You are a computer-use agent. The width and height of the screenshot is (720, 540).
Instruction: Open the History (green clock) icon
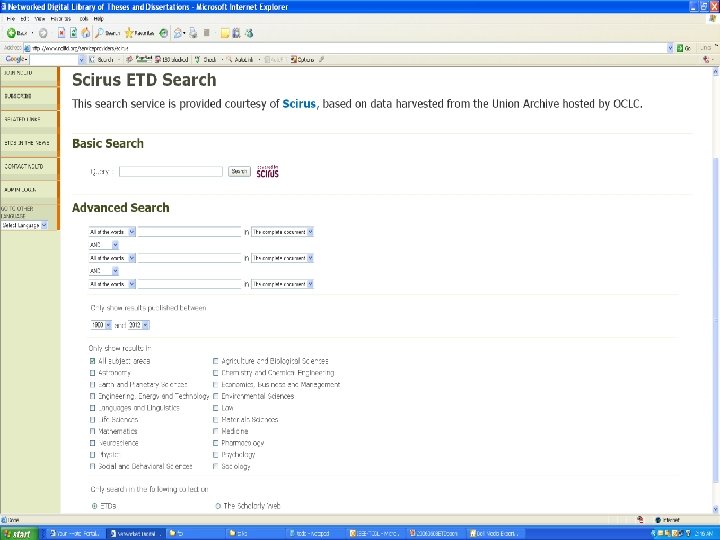pos(163,33)
